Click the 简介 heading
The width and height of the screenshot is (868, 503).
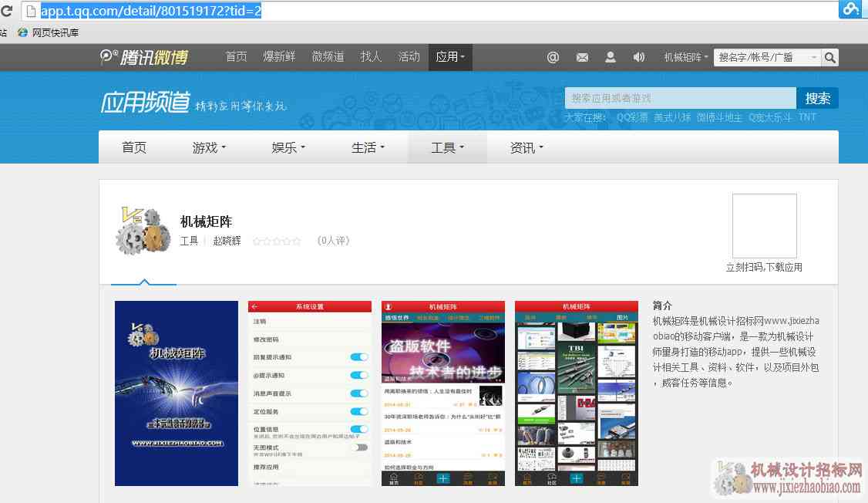pos(662,306)
